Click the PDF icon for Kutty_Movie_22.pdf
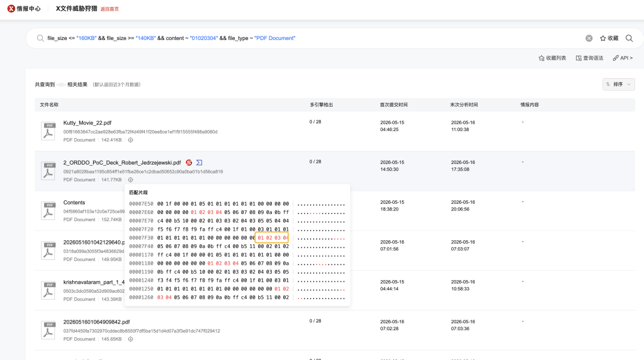Screen dimensions: 644x360 [x=48, y=131]
